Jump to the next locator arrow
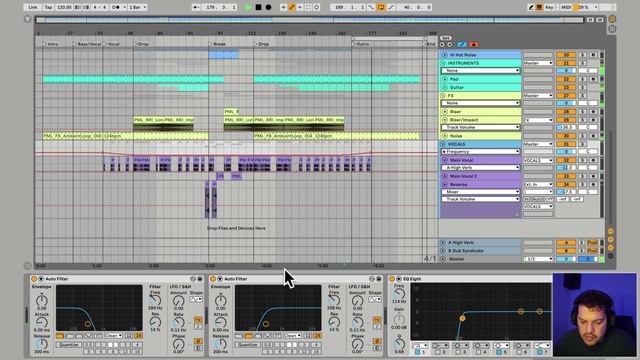640x360 pixels. (449, 44)
